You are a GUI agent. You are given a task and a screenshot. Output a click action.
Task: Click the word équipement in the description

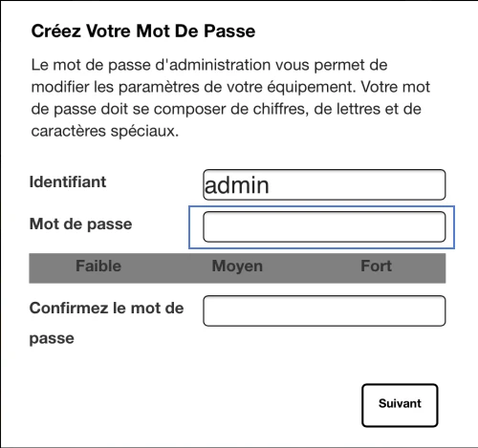(312, 88)
